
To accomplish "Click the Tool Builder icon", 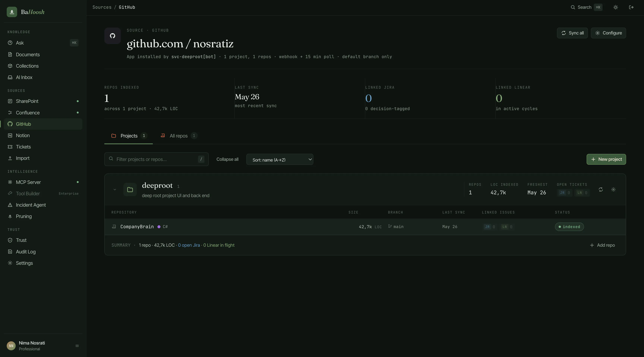I will click(10, 194).
